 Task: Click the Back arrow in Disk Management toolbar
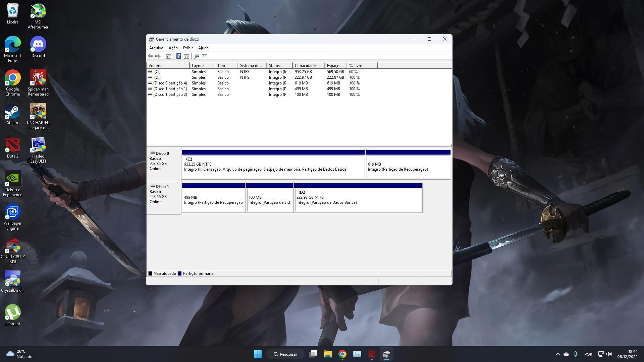150,56
